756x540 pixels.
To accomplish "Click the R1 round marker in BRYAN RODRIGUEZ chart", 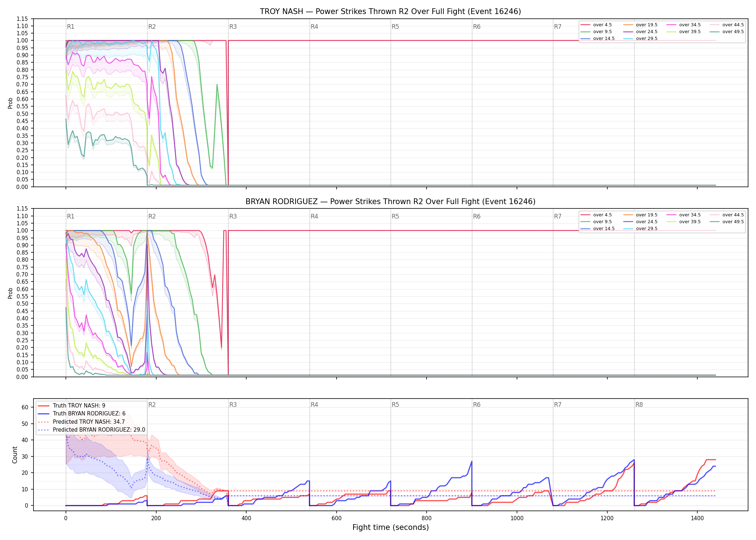I will (71, 216).
